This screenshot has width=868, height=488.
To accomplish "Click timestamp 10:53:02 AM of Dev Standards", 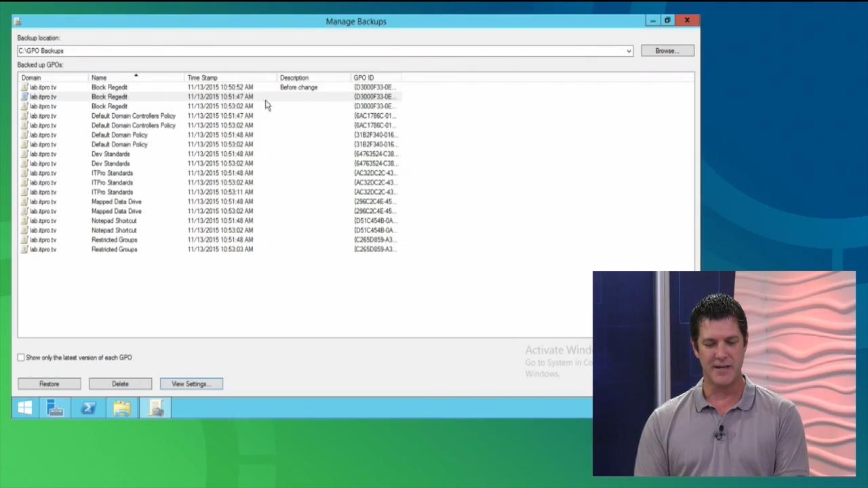I will point(220,163).
